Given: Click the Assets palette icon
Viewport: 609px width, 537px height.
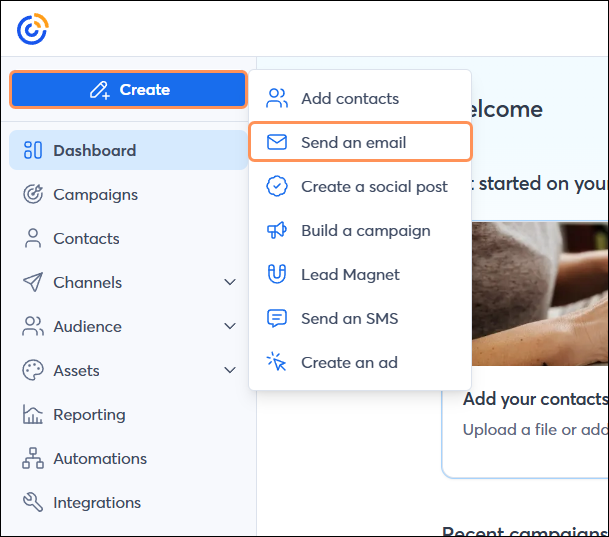Looking at the screenshot, I should 33,370.
